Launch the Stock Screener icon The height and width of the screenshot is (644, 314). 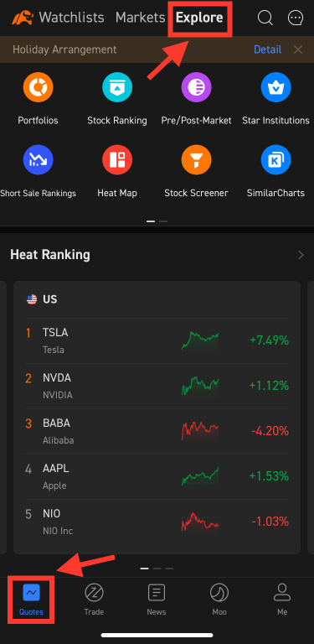click(196, 160)
